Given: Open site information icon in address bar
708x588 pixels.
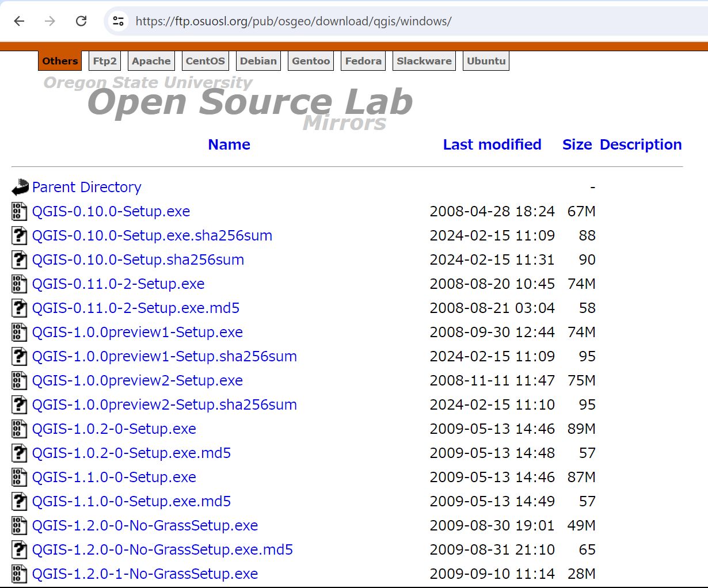Looking at the screenshot, I should [119, 21].
